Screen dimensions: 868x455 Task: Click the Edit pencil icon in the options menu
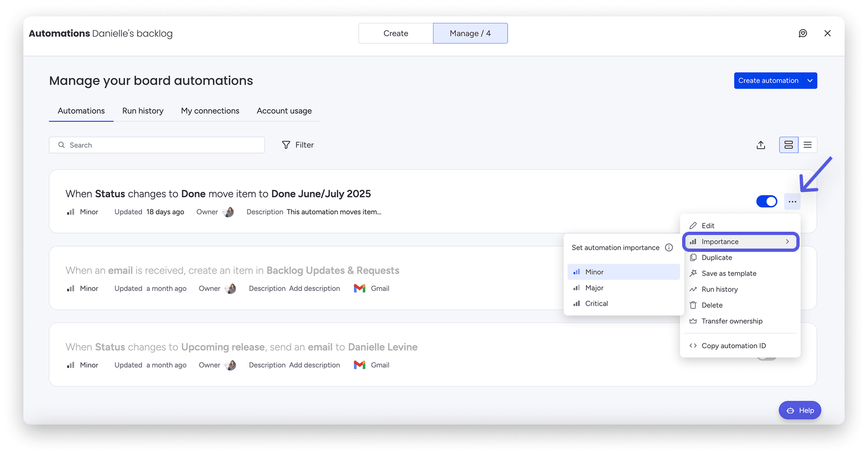click(693, 225)
